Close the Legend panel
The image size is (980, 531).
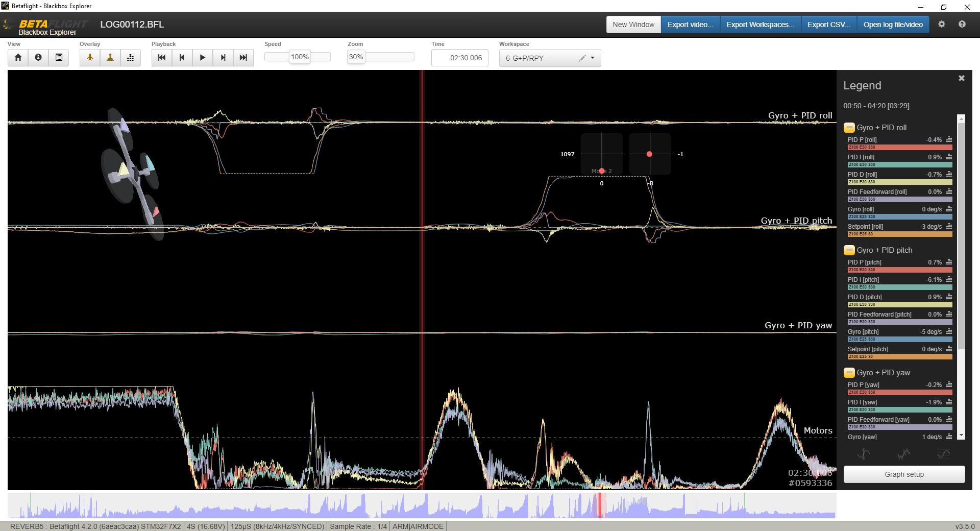pos(961,78)
